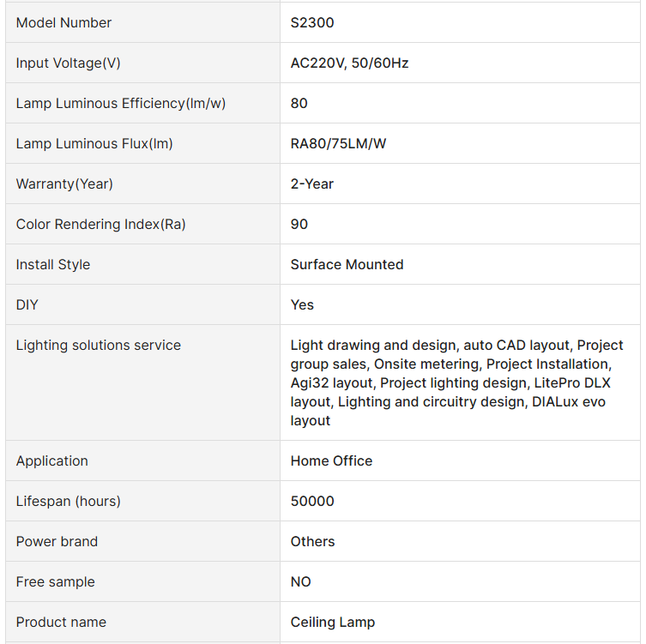Click the NO value for Free sample
The image size is (646, 644).
tap(300, 581)
